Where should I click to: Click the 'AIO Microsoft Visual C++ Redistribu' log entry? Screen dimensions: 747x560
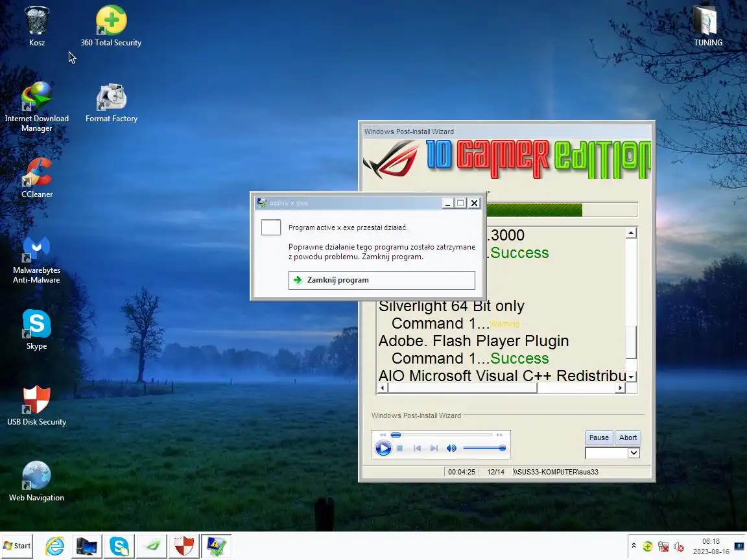pos(502,376)
